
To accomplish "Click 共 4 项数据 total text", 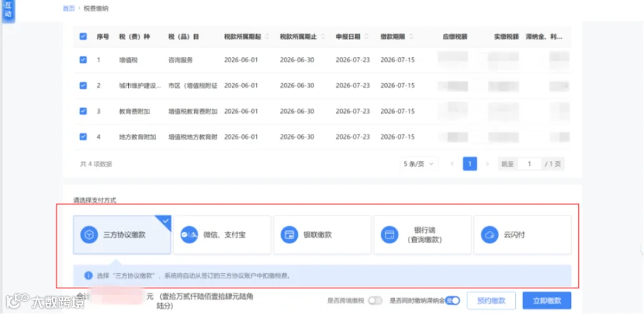I will click(96, 164).
